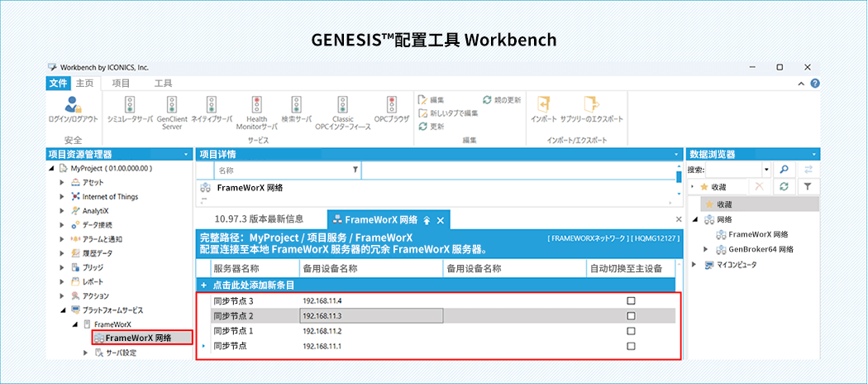Click the 更新 refresh icon in ribbon

click(x=423, y=127)
